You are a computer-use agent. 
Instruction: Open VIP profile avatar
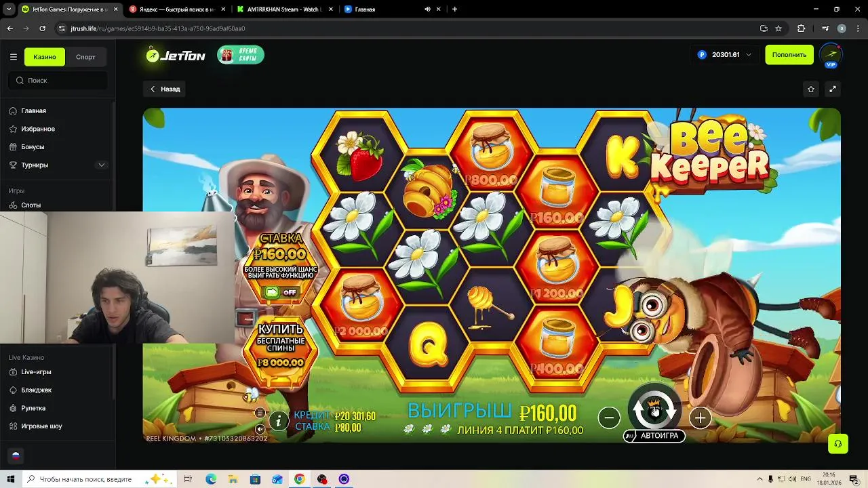tap(831, 55)
